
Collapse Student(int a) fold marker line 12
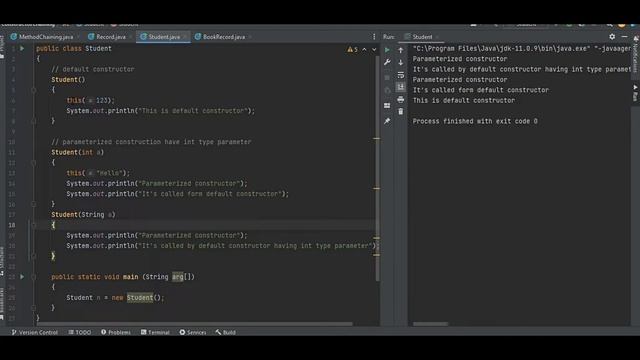(x=33, y=163)
